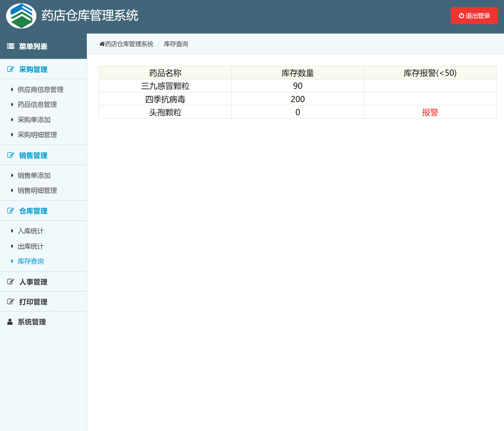The height and width of the screenshot is (431, 504).
Task: Click the 药店仓库管理系统 breadcrumb link
Action: (129, 44)
